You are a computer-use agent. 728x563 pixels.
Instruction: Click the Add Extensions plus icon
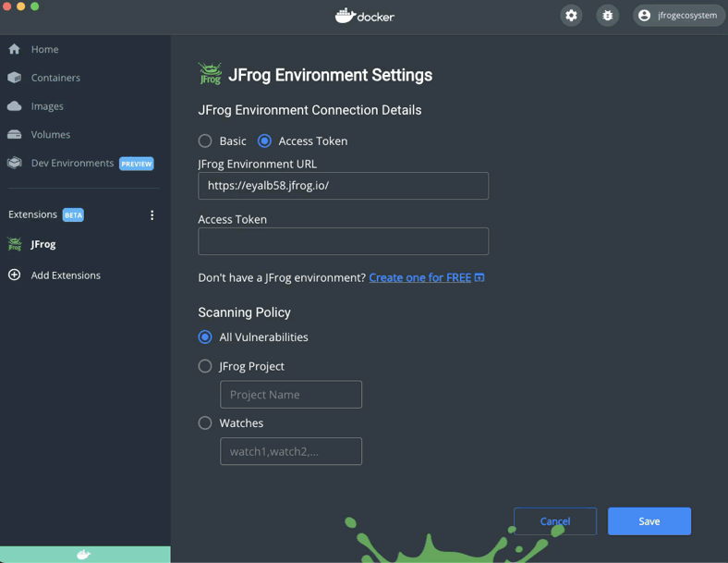[15, 275]
